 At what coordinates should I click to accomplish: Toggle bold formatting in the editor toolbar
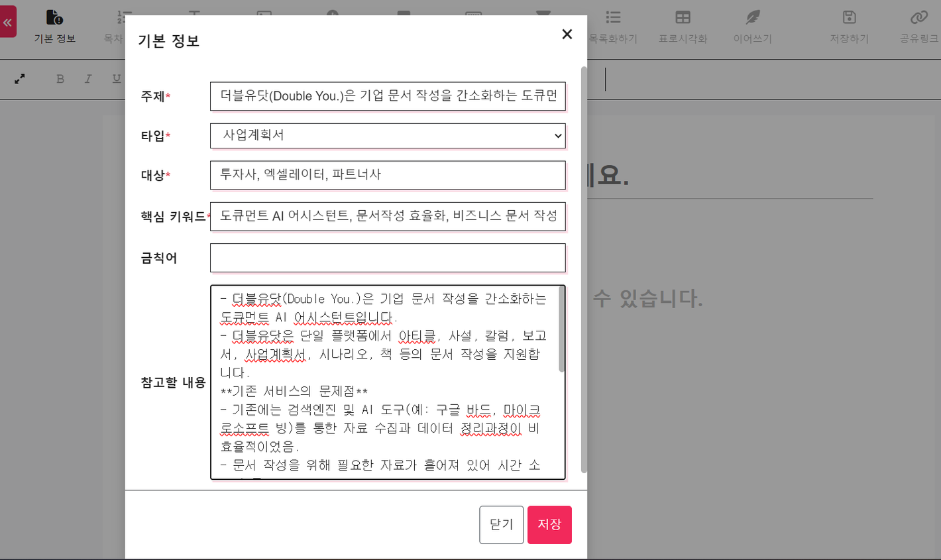tap(60, 79)
